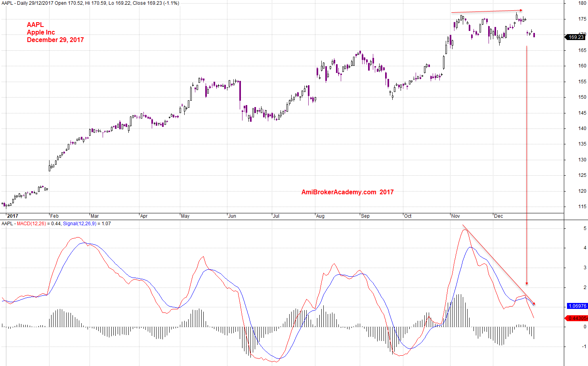
Task: Click the Signal(12,26,9) = 1.07 label
Action: pyautogui.click(x=87, y=224)
